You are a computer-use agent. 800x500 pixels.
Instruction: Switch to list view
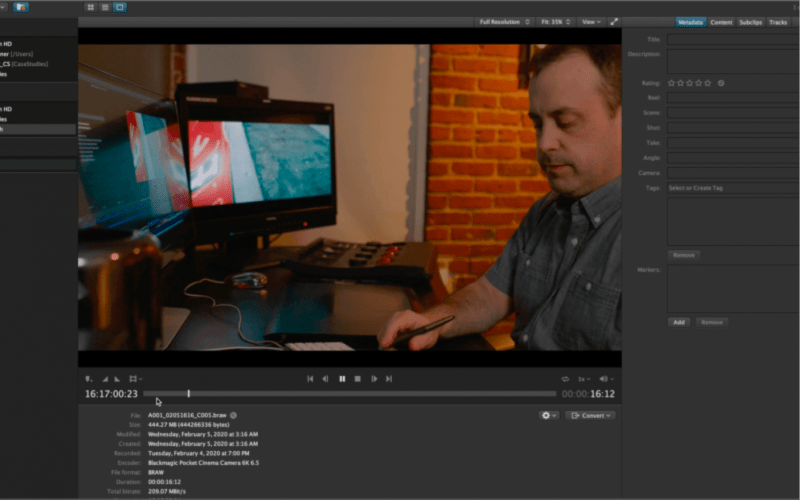(x=104, y=7)
